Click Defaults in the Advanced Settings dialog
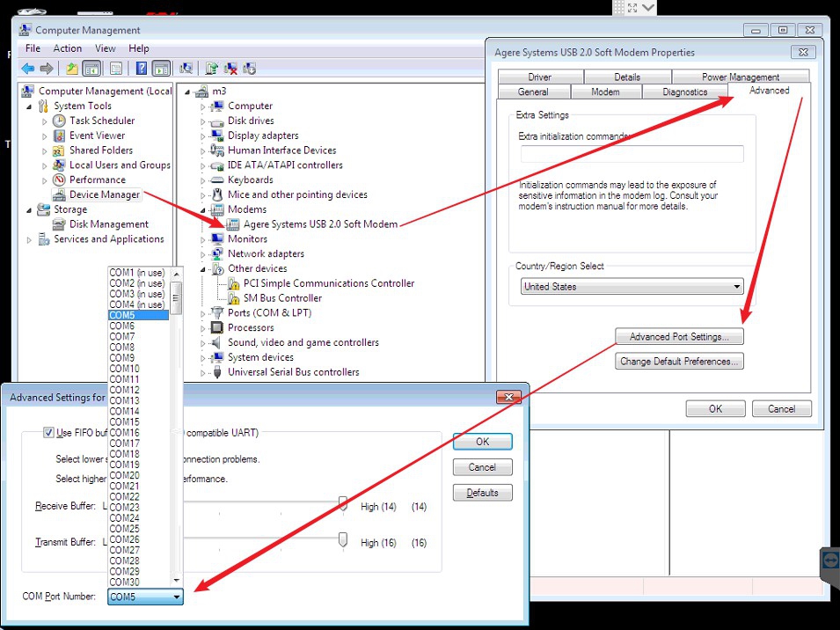Screen dimensions: 840x630 point(482,493)
